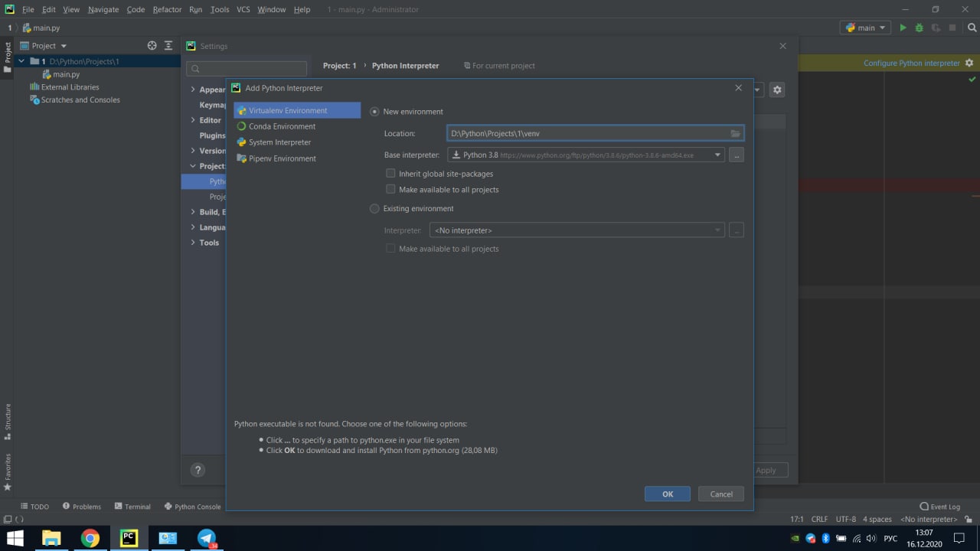Screen dimensions: 980x551
Task: Expand the Languages settings section
Action: click(x=193, y=227)
